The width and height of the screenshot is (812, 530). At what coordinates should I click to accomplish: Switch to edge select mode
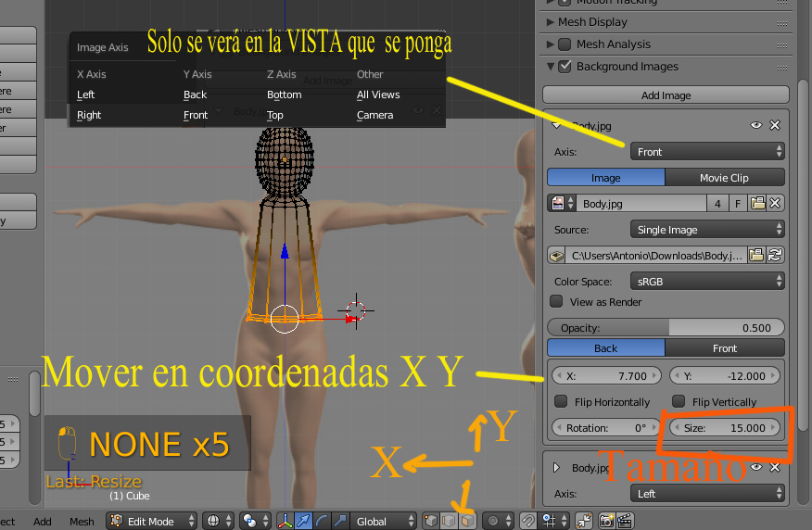tap(449, 521)
